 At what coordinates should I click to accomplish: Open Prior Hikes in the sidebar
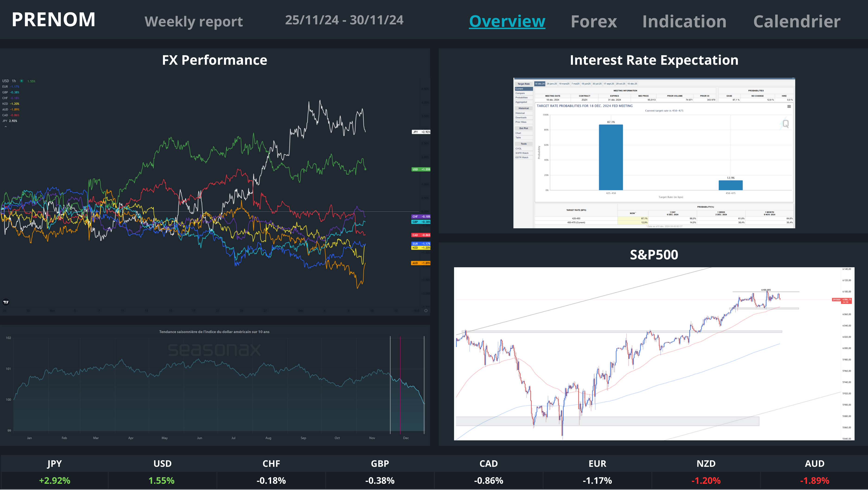click(x=524, y=122)
